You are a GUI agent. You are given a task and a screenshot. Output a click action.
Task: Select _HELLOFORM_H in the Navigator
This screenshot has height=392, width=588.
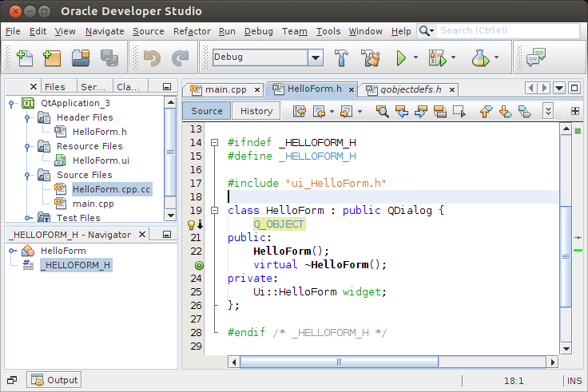[77, 265]
